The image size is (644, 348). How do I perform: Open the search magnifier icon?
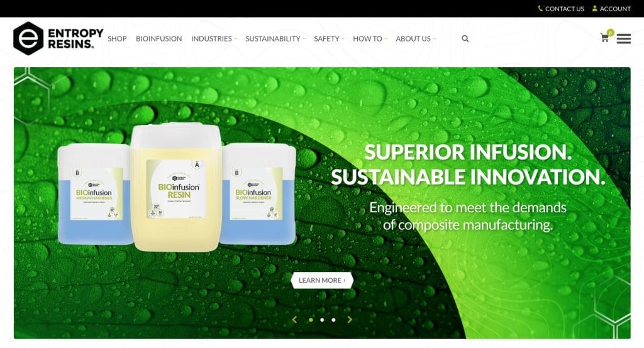[x=465, y=38]
